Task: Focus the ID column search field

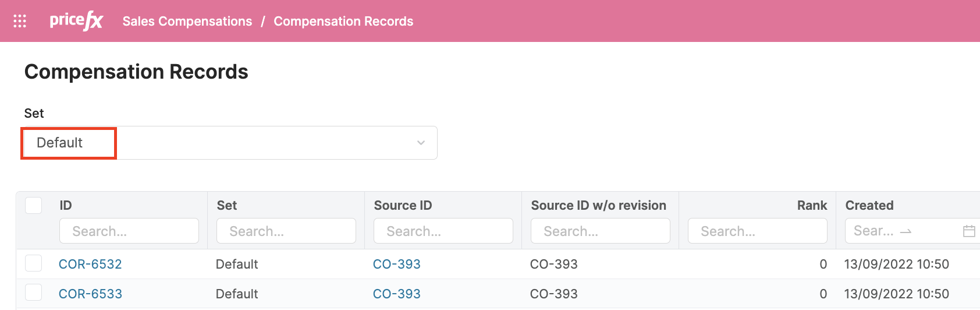Action: [x=129, y=231]
